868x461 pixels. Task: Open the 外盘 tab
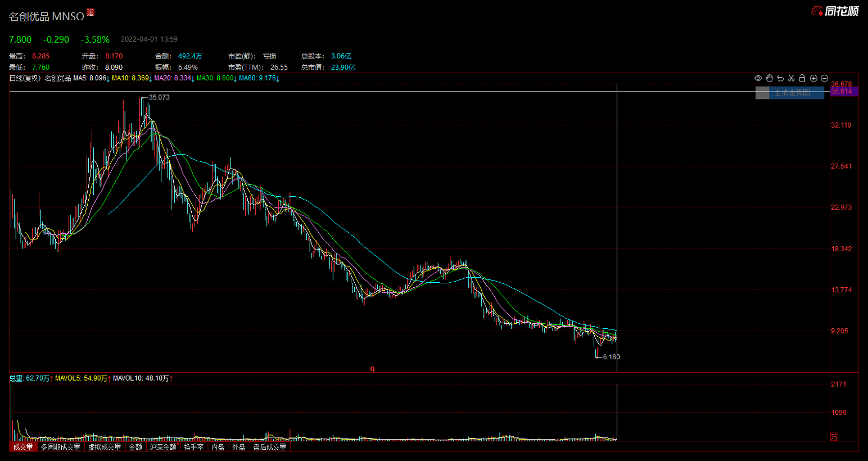click(x=239, y=447)
